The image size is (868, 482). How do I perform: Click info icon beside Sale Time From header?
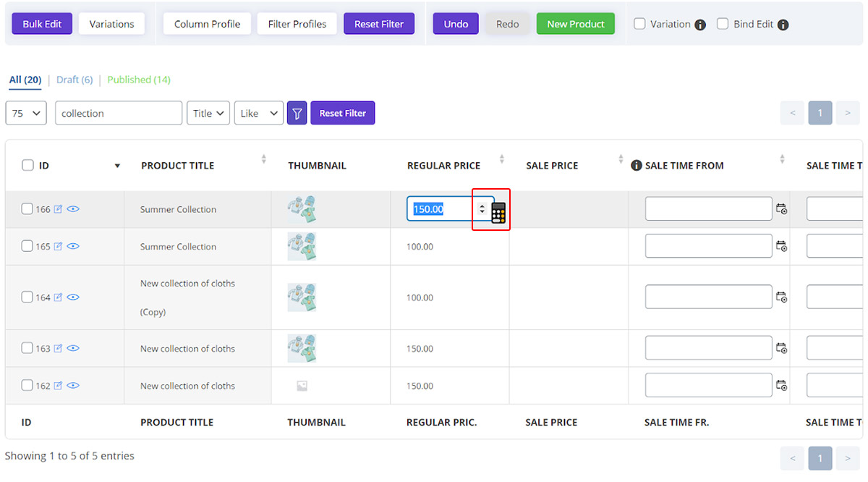click(637, 166)
